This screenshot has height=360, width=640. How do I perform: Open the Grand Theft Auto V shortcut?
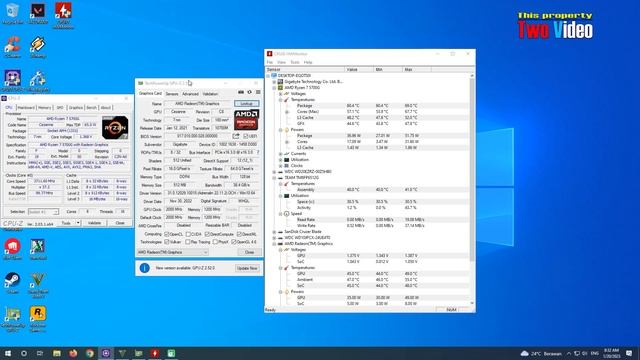(38, 284)
